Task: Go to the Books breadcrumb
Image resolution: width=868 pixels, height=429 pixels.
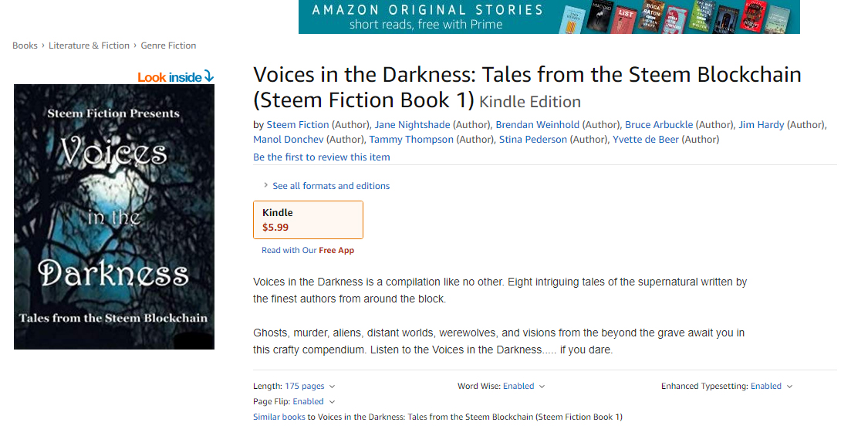Action: [x=25, y=46]
